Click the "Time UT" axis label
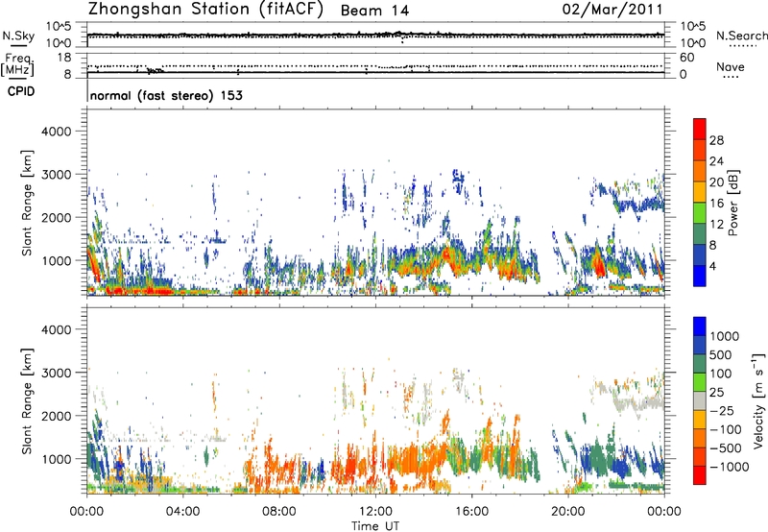This screenshot has height=532, width=768. pyautogui.click(x=375, y=526)
